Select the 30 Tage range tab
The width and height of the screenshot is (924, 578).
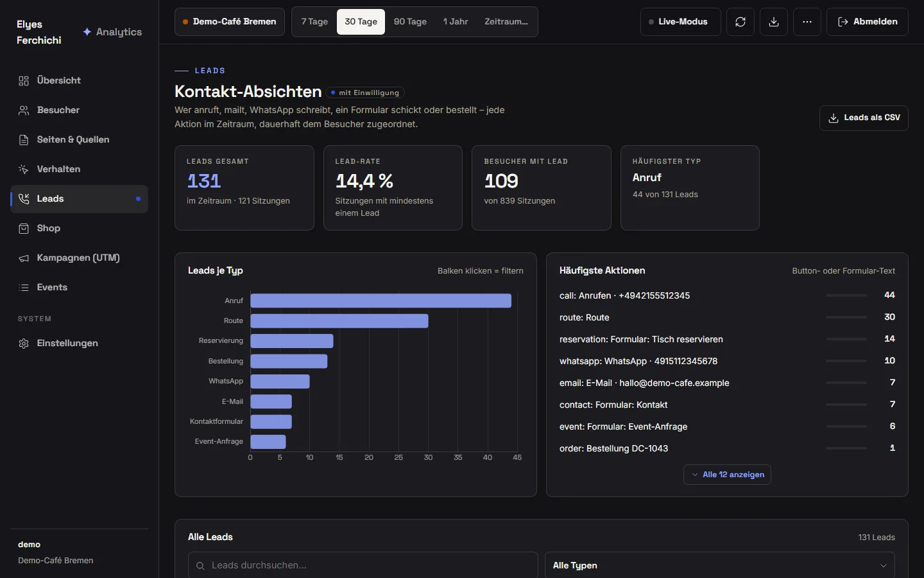[x=361, y=22]
